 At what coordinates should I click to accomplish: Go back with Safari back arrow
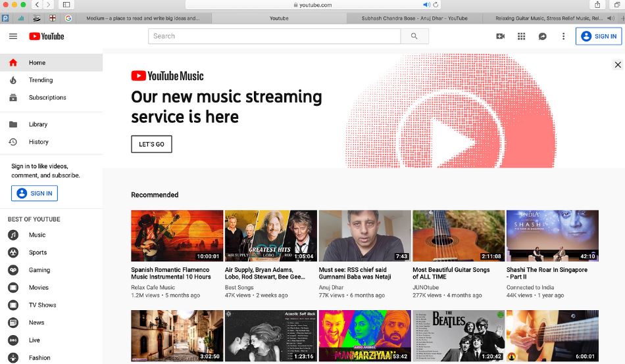(37, 5)
